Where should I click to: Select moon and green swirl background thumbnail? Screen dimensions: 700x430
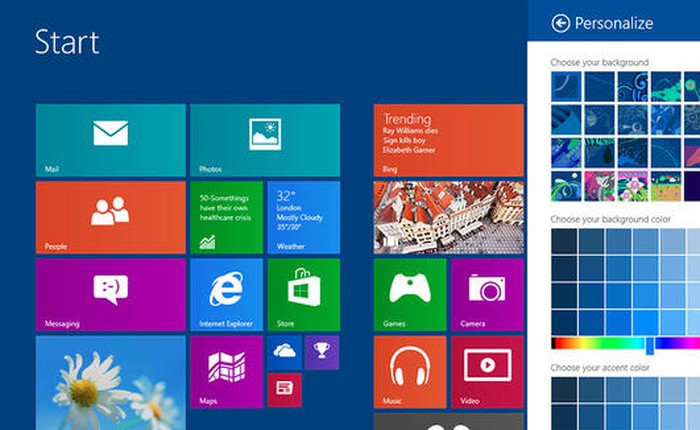[x=566, y=186]
